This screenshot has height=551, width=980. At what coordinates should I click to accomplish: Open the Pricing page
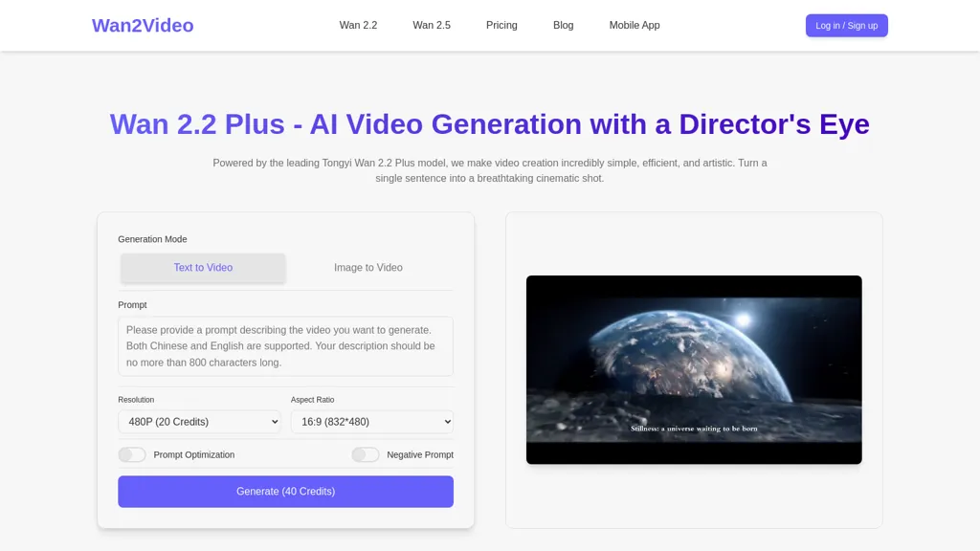[x=501, y=26]
